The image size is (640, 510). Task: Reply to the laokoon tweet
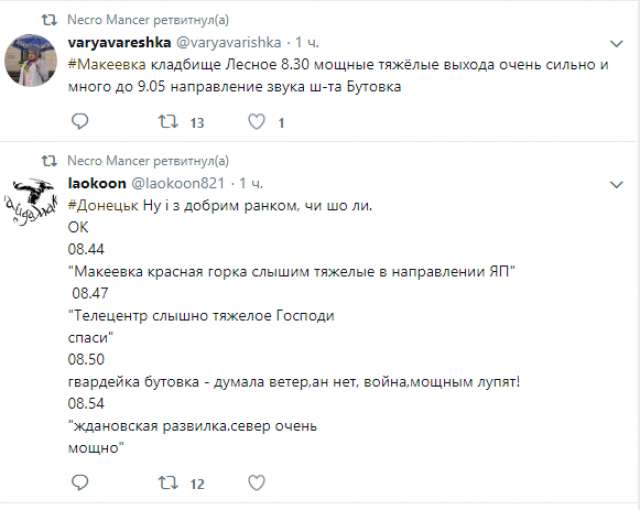coord(81,483)
